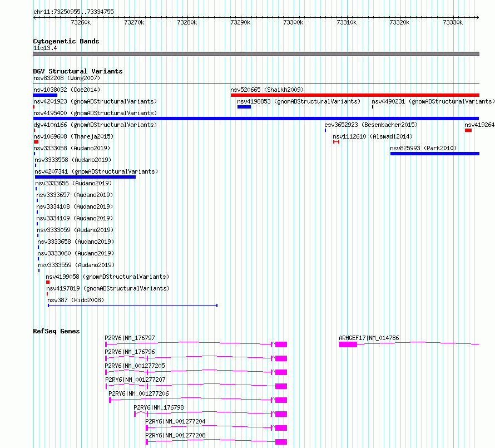Click the ARHGEF17 magenta exon block

(x=348, y=344)
